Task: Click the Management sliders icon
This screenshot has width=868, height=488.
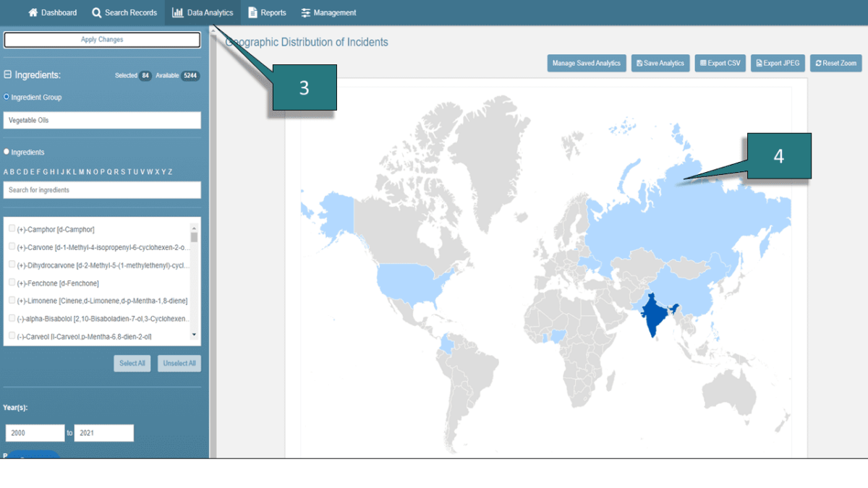Action: point(305,12)
